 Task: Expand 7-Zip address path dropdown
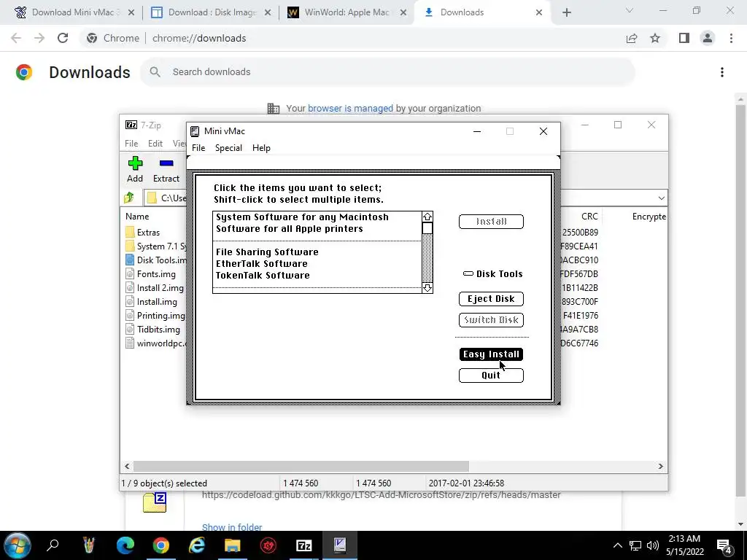tap(661, 198)
